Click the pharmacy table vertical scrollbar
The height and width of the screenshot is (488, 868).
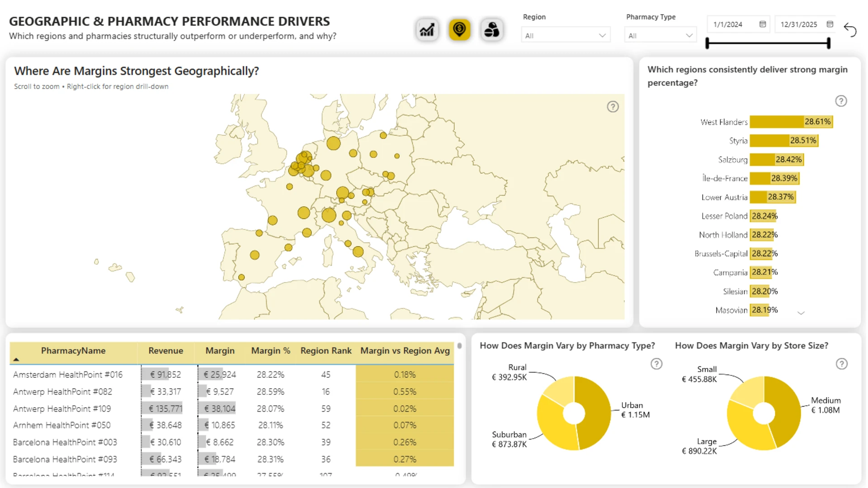click(x=459, y=346)
